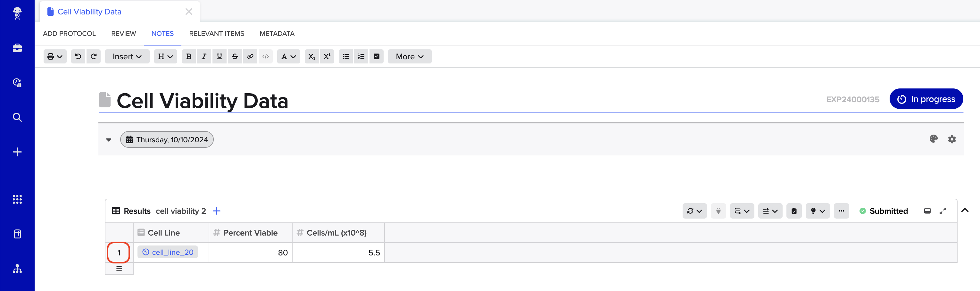Switch to the RELEVANT ITEMS tab
This screenshot has height=291, width=980.
tap(216, 33)
